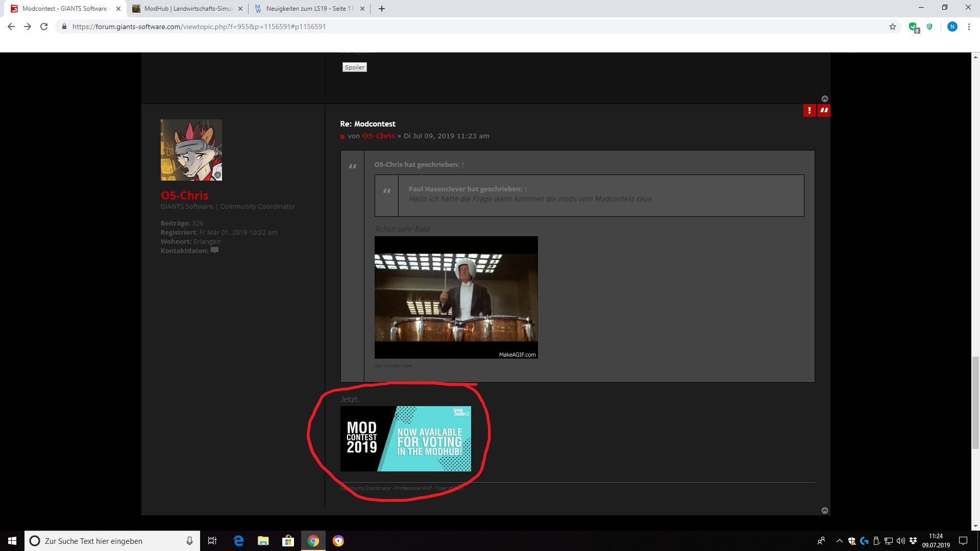Close the Neuigkeiten zum LS19 tab
This screenshot has height=551, width=980.
[362, 9]
